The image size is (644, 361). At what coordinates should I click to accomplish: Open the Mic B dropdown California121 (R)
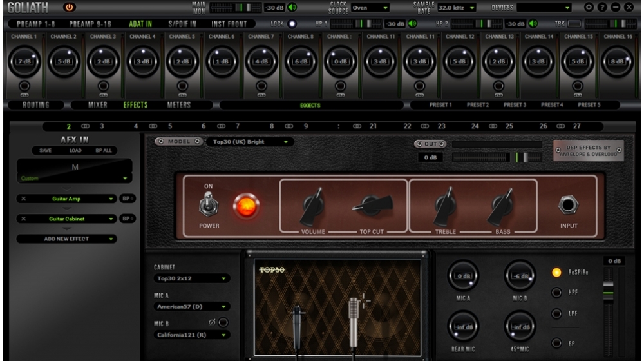(x=191, y=335)
